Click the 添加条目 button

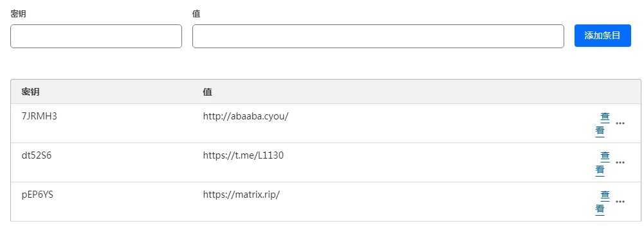(603, 36)
